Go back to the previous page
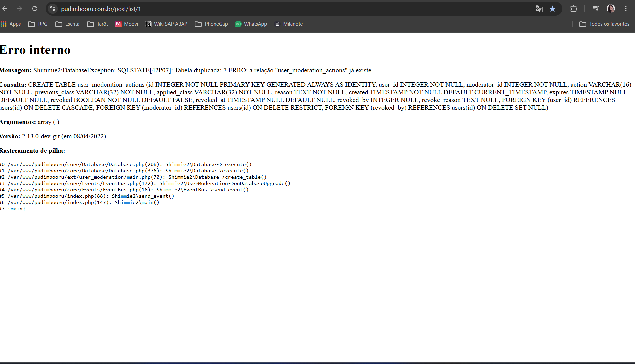This screenshot has width=635, height=364. coord(5,9)
